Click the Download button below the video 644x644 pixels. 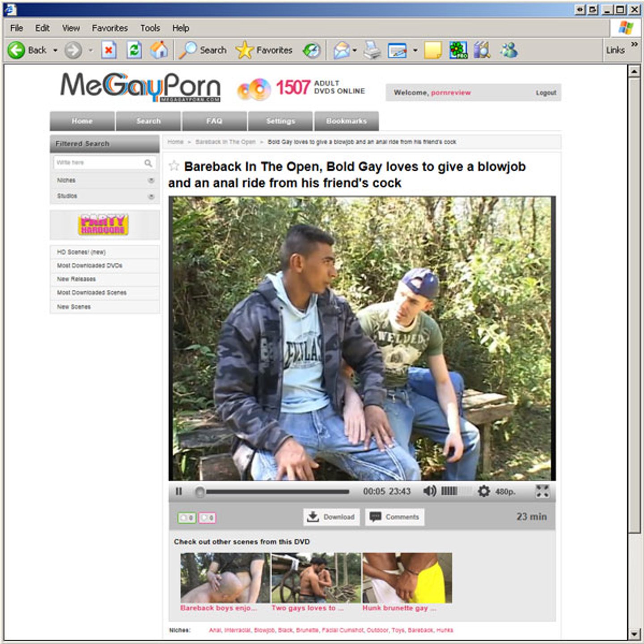[x=331, y=517]
